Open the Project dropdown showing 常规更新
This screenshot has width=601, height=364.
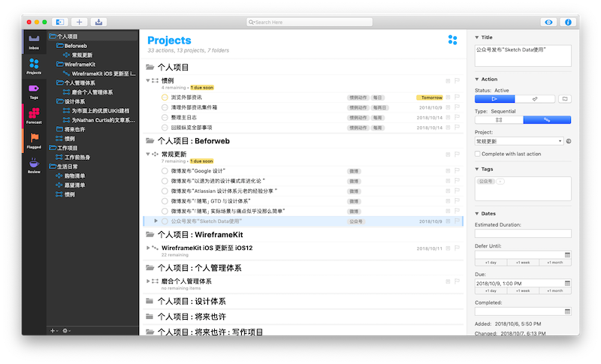(x=519, y=141)
